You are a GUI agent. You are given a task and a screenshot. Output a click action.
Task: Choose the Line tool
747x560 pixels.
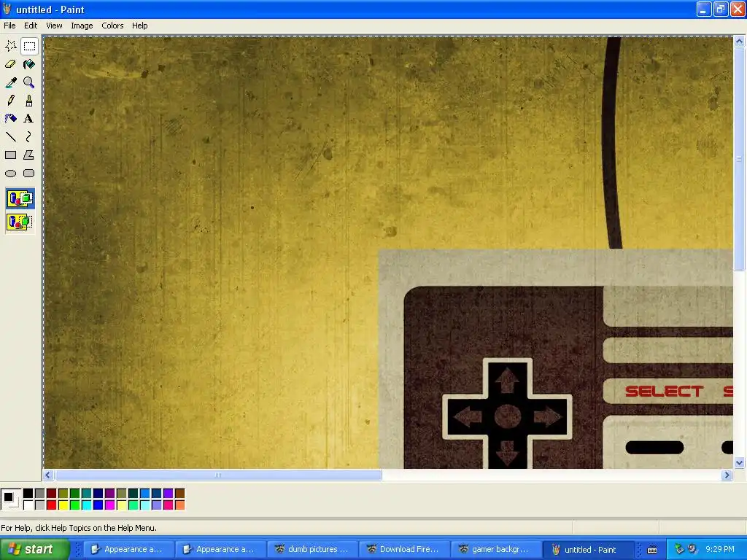click(10, 137)
